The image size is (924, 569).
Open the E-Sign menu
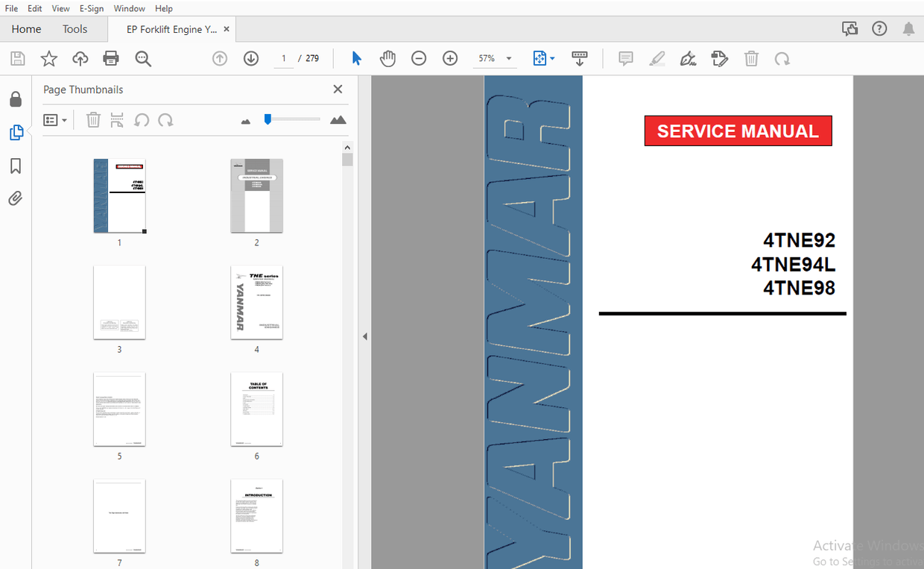coord(91,8)
